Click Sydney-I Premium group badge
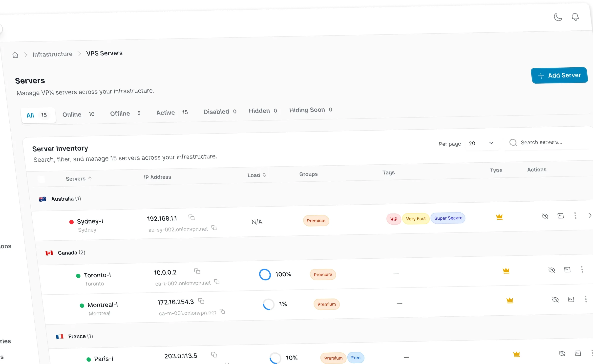Image resolution: width=593 pixels, height=364 pixels. pyautogui.click(x=316, y=221)
